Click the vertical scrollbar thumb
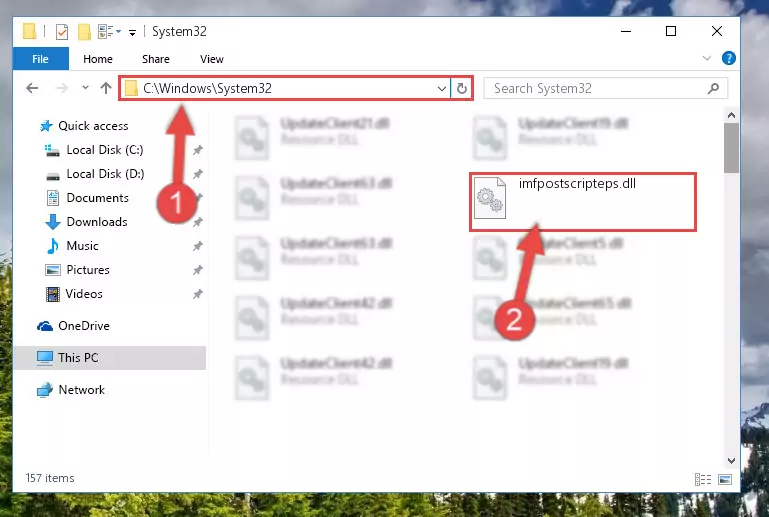The height and width of the screenshot is (517, 769). click(x=731, y=148)
